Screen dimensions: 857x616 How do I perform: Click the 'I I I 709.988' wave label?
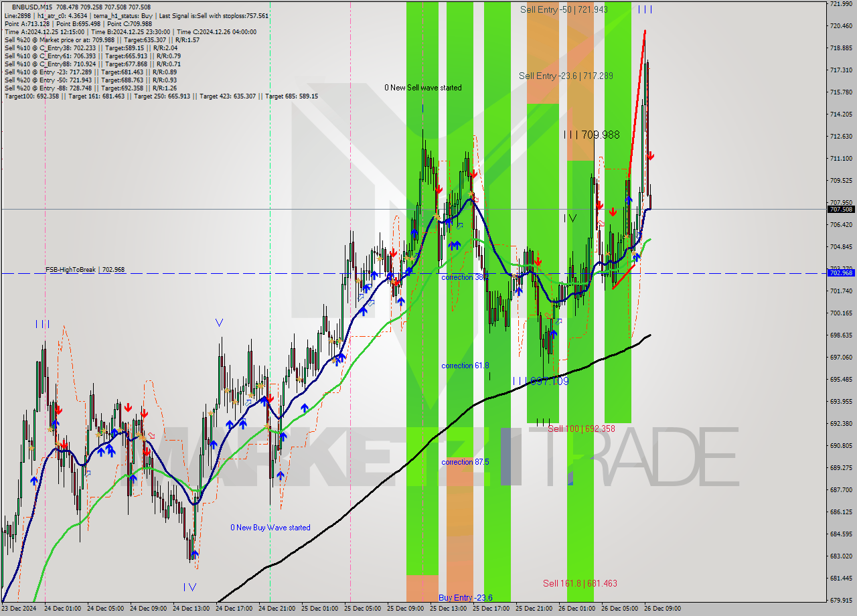[591, 135]
